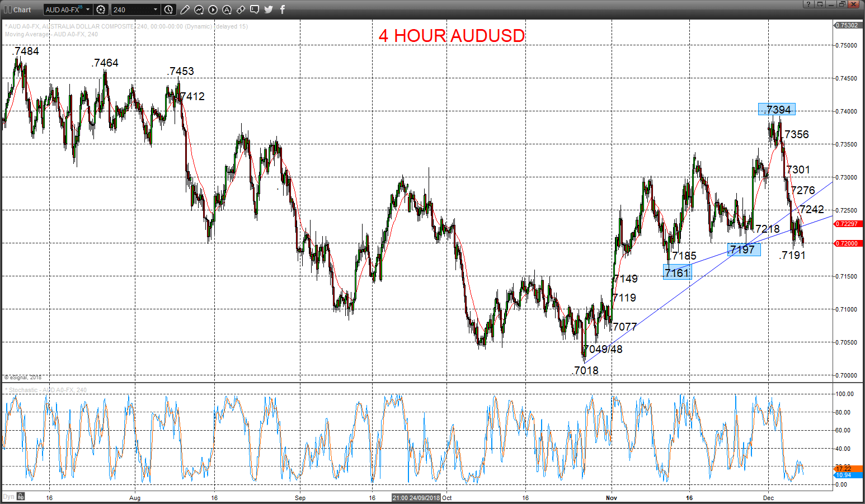Click the 7049/48 price annotation
The image size is (865, 504).
point(603,349)
